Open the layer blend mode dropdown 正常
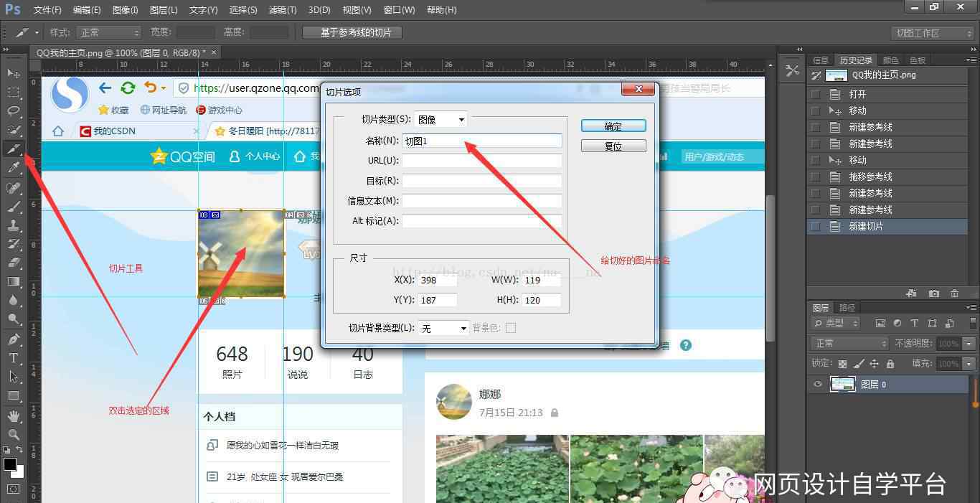Image resolution: width=980 pixels, height=503 pixels. pos(851,344)
